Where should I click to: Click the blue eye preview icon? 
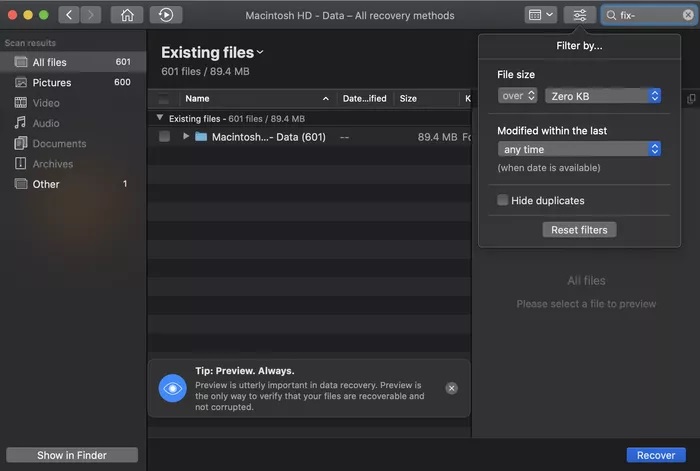pyautogui.click(x=172, y=388)
